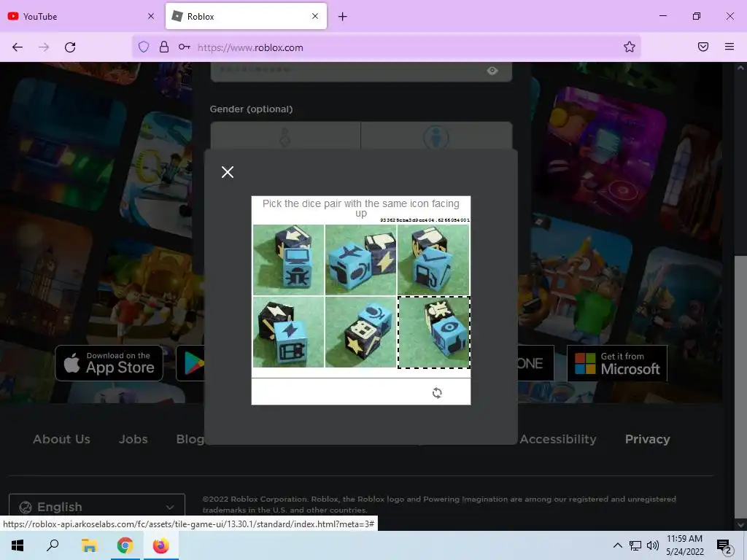
Task: Select the male gender option
Action: click(436, 136)
